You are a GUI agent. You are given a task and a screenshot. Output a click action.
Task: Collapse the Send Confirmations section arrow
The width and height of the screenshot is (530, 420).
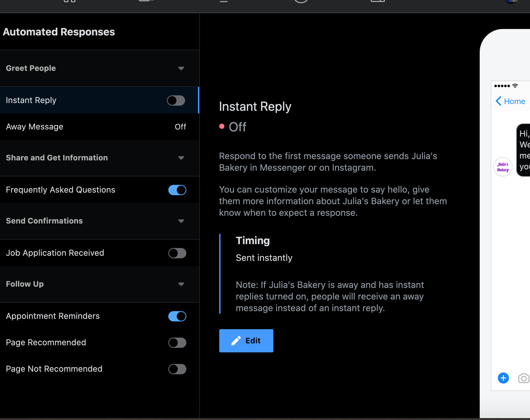pyautogui.click(x=181, y=221)
